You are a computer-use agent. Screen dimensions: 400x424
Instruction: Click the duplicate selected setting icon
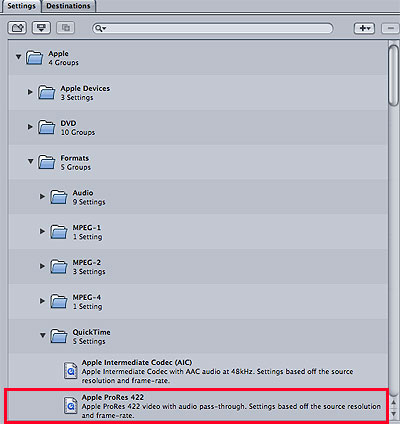pyautogui.click(x=66, y=28)
